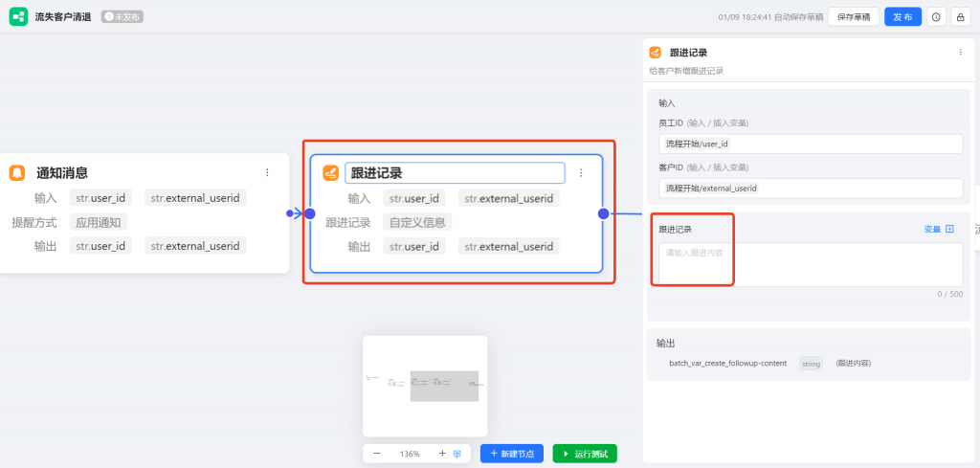Click the orange bell icon of 通知消息
Image resolution: width=980 pixels, height=468 pixels.
pyautogui.click(x=17, y=172)
